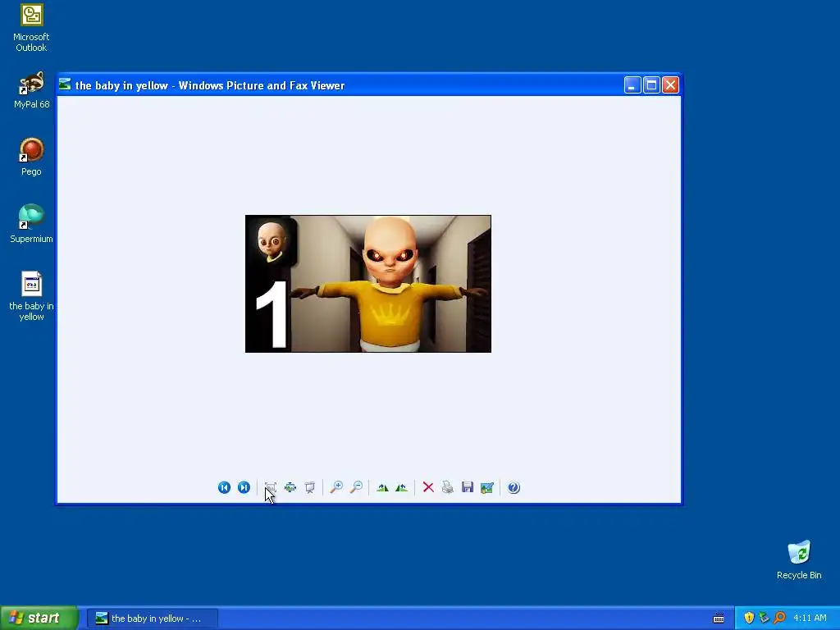Click the baby in yellow picture
840x630 pixels.
[x=368, y=284]
